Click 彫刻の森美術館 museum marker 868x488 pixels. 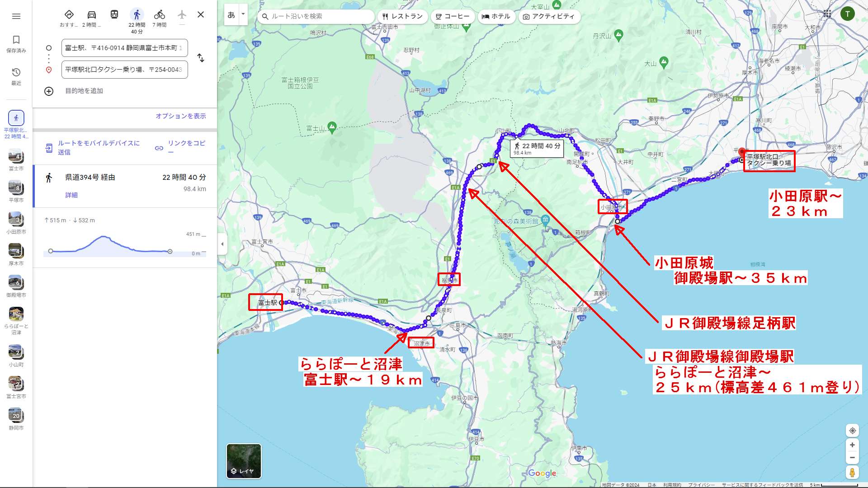(x=546, y=220)
